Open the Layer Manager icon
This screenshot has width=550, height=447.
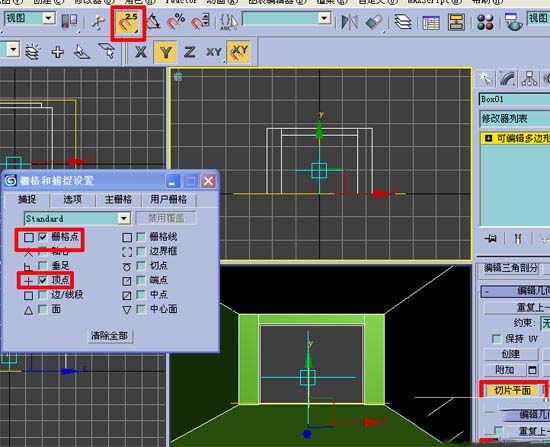pyautogui.click(x=403, y=22)
